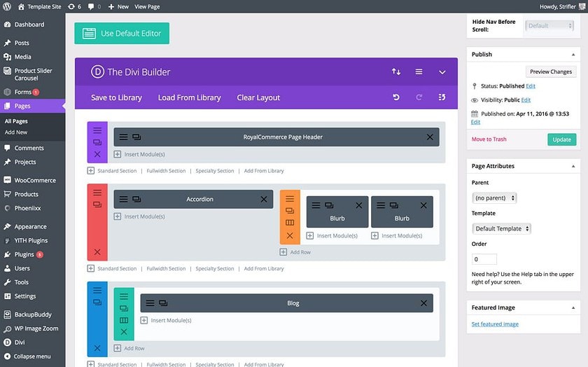
Task: Open orange row settings icon
Action: coord(290,198)
